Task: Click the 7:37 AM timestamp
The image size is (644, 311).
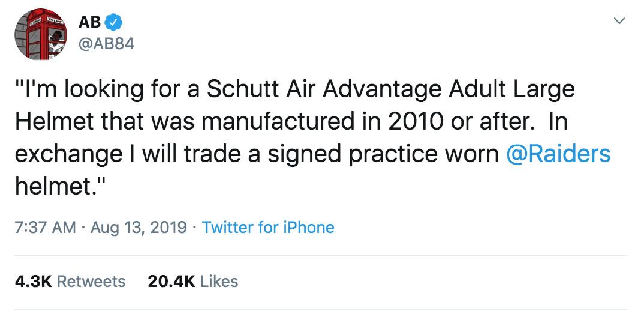Action: 46,228
